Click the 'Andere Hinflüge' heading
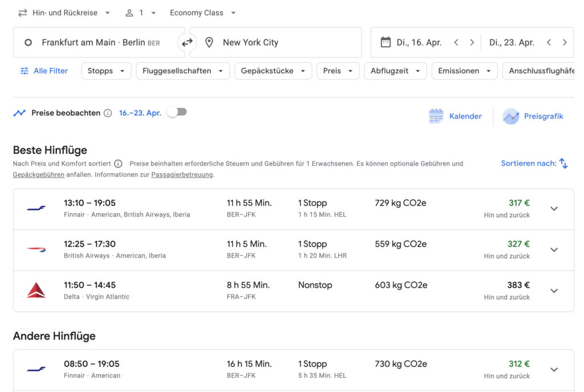The image size is (584, 392). (x=54, y=336)
